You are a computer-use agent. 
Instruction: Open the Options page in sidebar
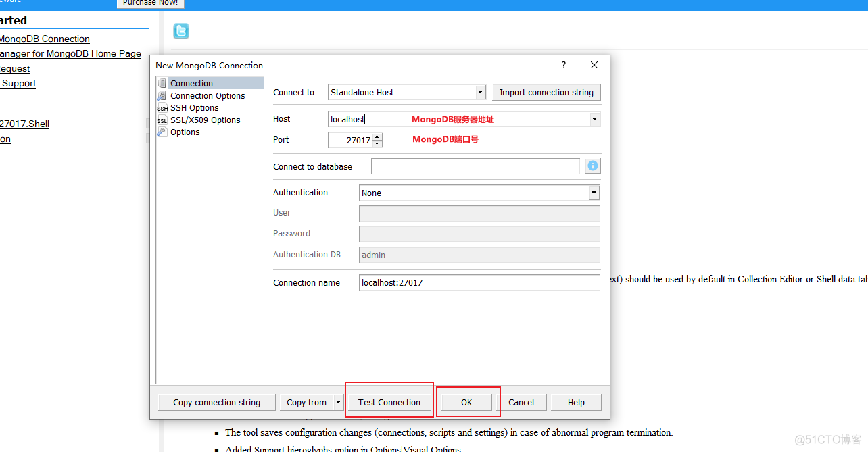click(x=185, y=132)
